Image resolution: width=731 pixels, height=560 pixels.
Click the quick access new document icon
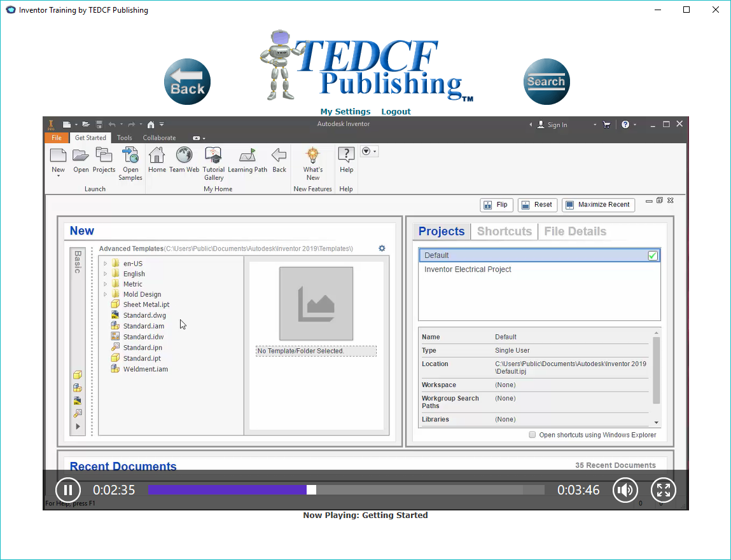pos(67,125)
